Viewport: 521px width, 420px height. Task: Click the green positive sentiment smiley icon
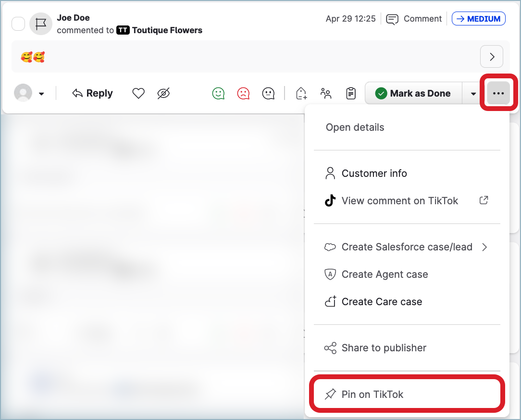click(x=218, y=93)
